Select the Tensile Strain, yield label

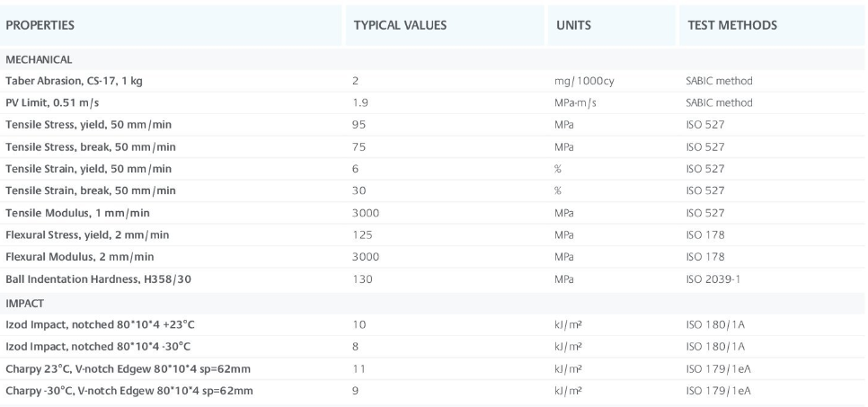tap(89, 168)
